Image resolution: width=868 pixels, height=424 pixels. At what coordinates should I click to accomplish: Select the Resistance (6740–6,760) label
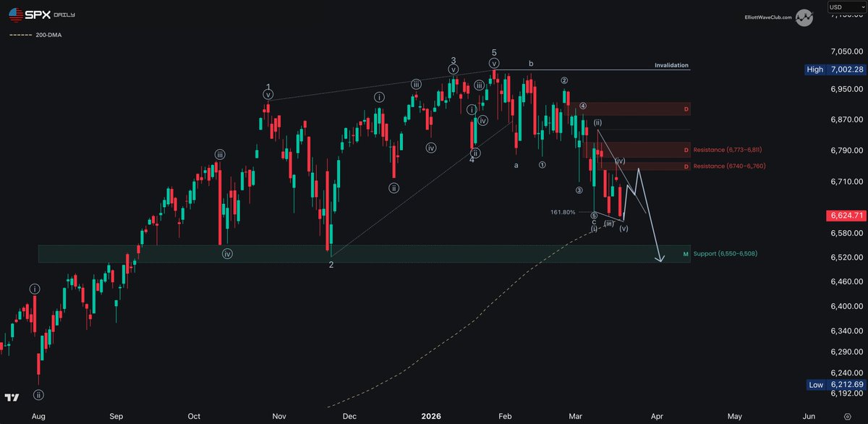pyautogui.click(x=729, y=166)
